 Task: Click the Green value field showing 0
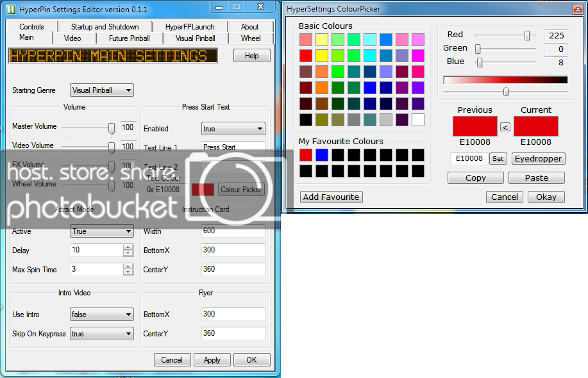tap(556, 49)
